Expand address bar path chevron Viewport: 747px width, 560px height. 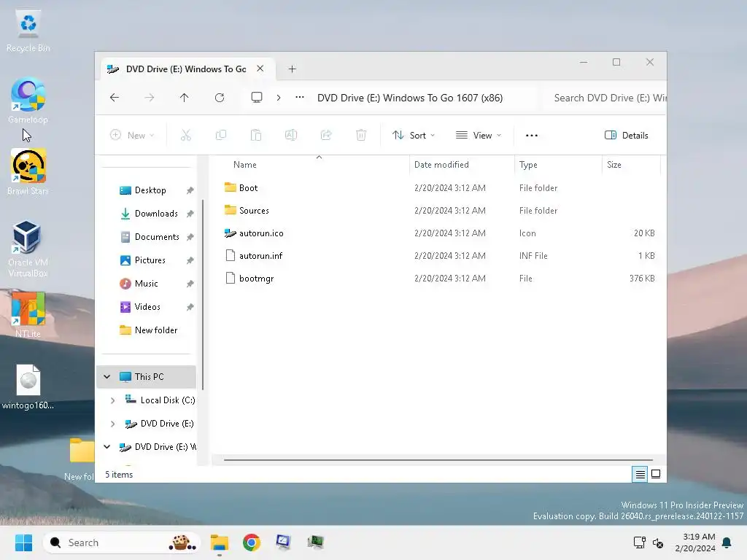click(x=279, y=98)
